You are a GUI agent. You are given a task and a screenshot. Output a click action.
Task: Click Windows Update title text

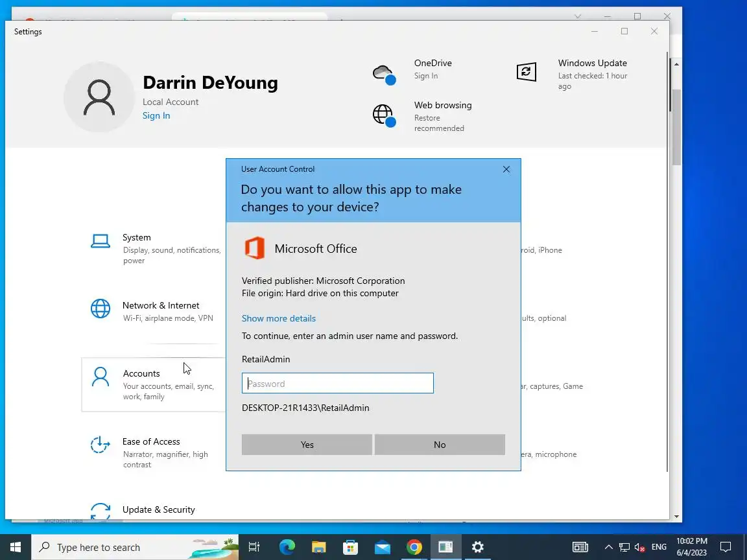(x=593, y=63)
